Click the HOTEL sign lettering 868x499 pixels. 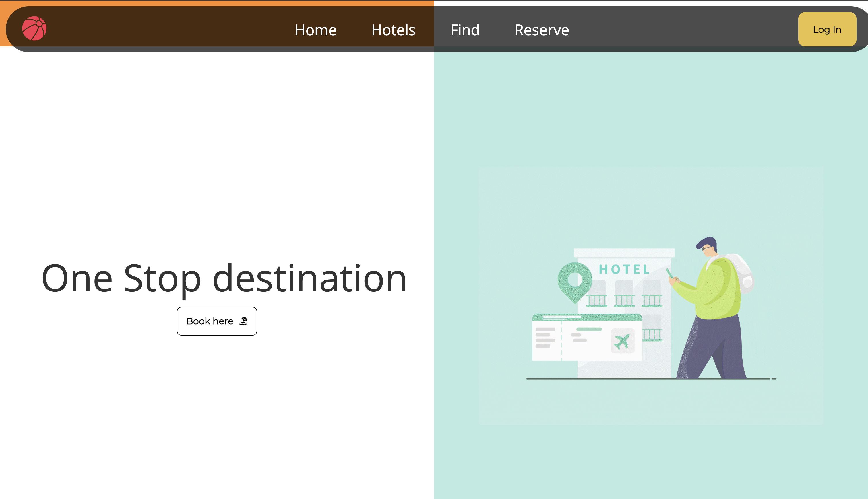(624, 269)
